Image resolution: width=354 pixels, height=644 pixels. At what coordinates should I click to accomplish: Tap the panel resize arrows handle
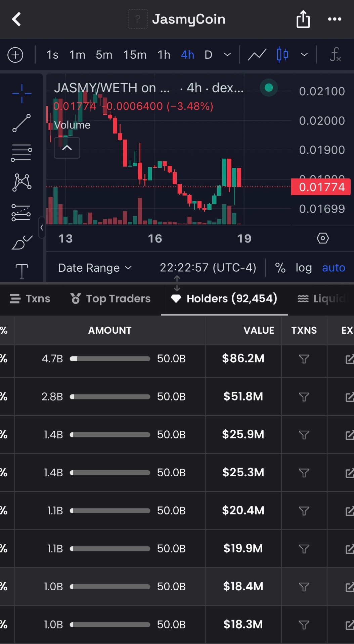[177, 283]
